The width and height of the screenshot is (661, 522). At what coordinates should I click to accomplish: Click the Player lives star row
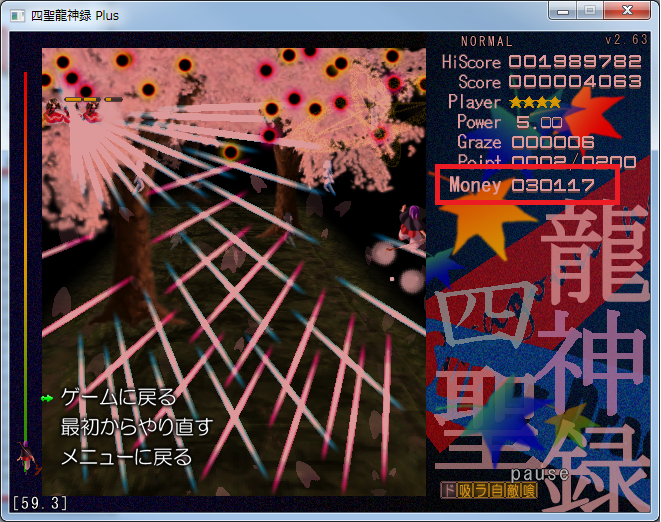[x=535, y=102]
